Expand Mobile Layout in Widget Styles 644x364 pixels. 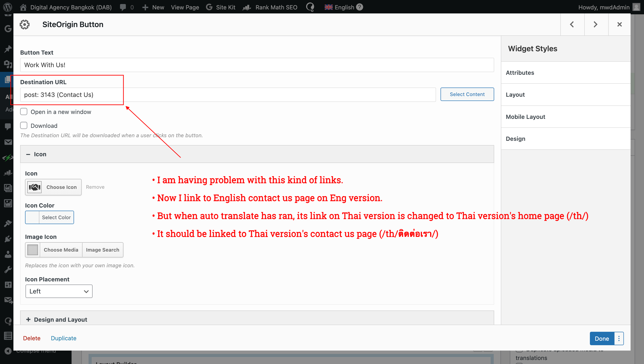[566, 117]
